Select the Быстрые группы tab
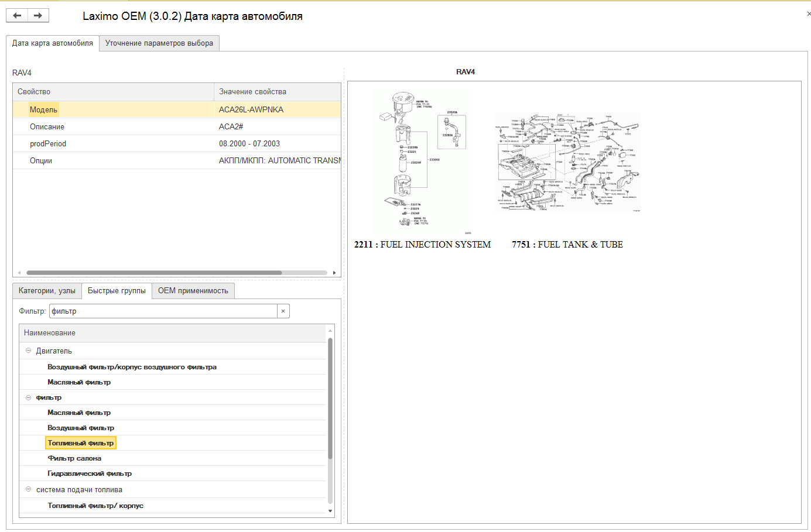811x532 pixels. (117, 291)
